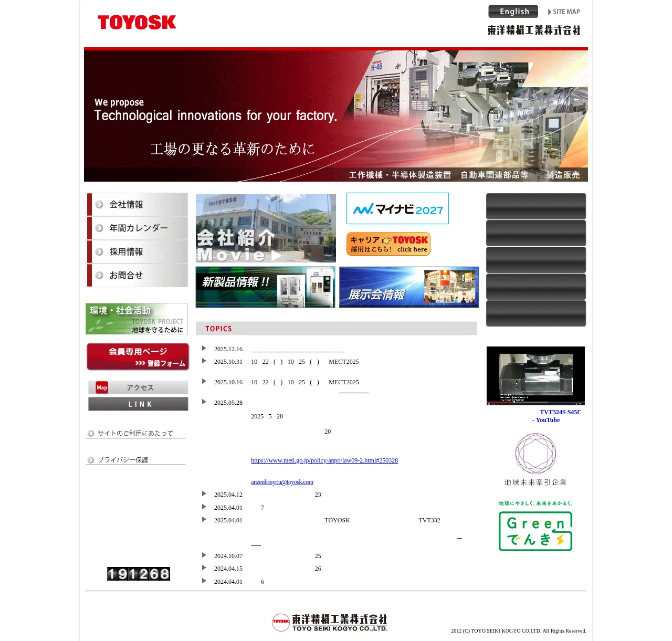Open お問合せ contact menu
Viewport: 672px width, 641px height.
pos(137,276)
